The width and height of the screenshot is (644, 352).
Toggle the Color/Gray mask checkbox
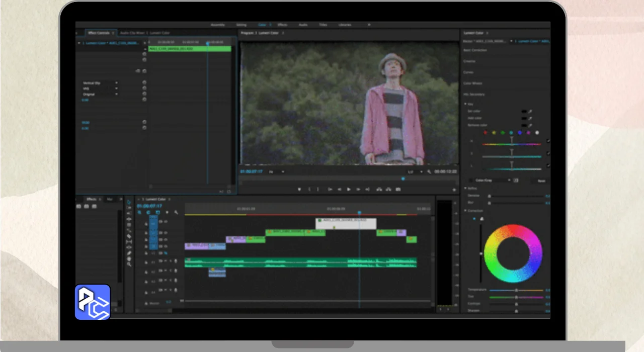pyautogui.click(x=470, y=180)
